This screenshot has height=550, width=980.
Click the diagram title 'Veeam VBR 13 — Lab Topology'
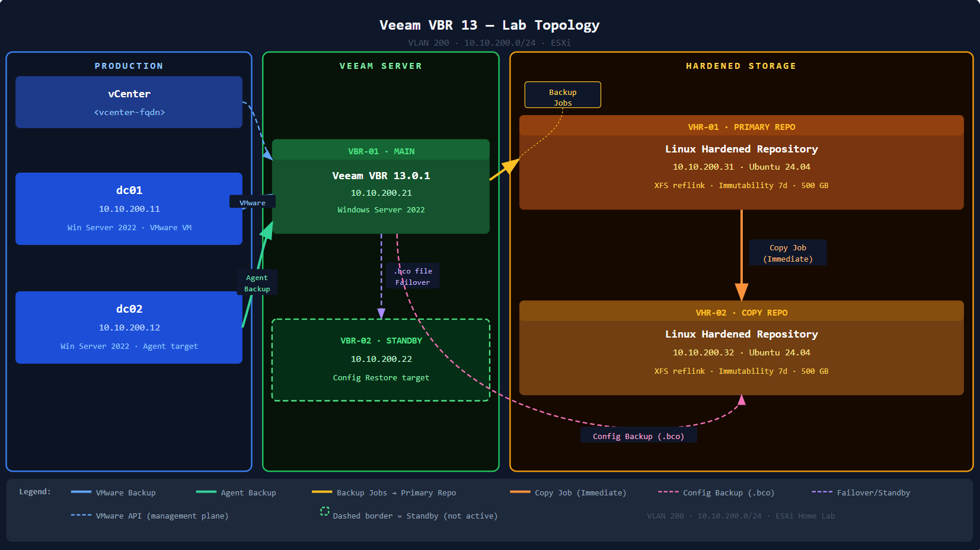pyautogui.click(x=490, y=25)
